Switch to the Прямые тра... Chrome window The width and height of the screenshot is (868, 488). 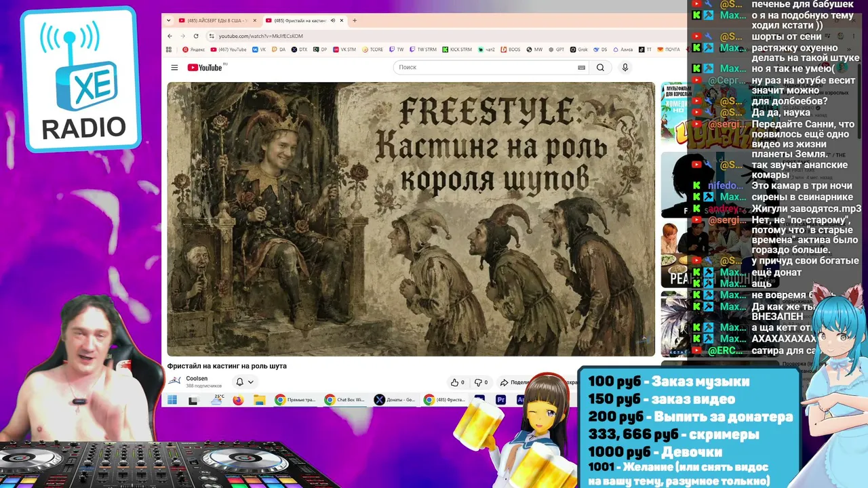click(296, 400)
